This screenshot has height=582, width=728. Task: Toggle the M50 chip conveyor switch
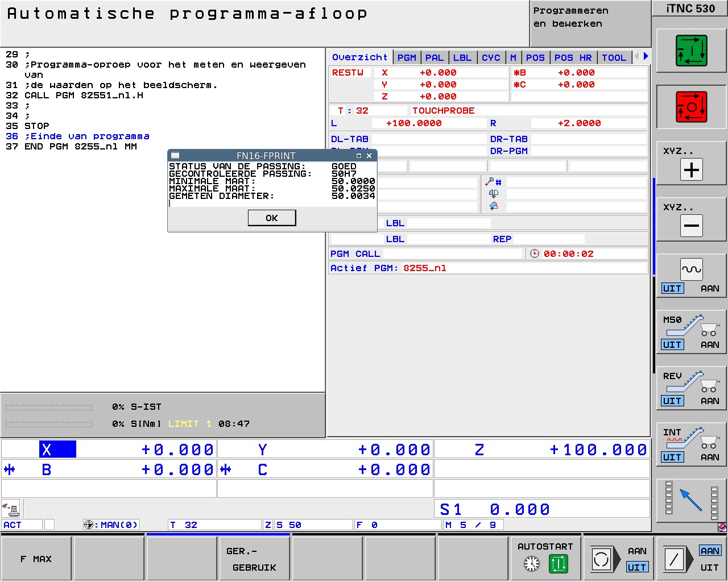[x=692, y=332]
